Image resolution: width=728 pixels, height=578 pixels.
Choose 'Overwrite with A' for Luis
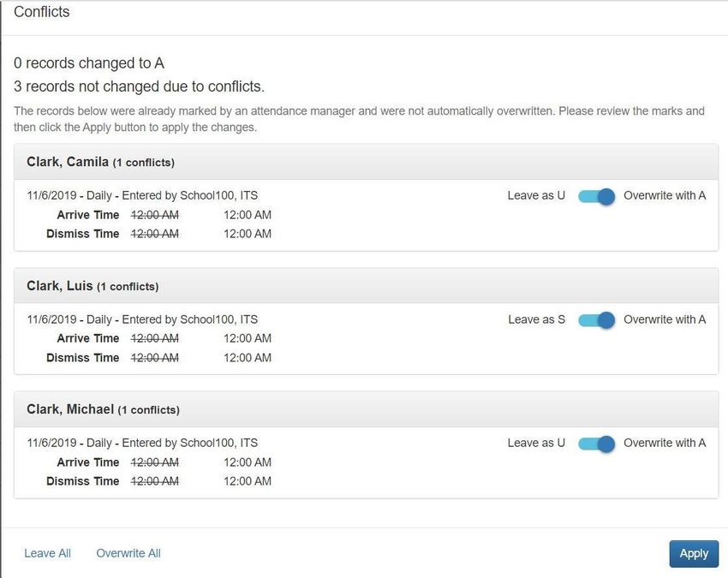coord(665,319)
